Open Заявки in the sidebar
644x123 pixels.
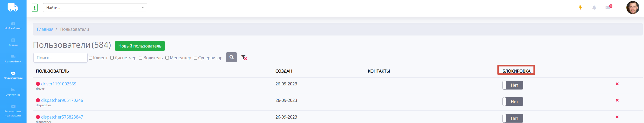(x=13, y=42)
